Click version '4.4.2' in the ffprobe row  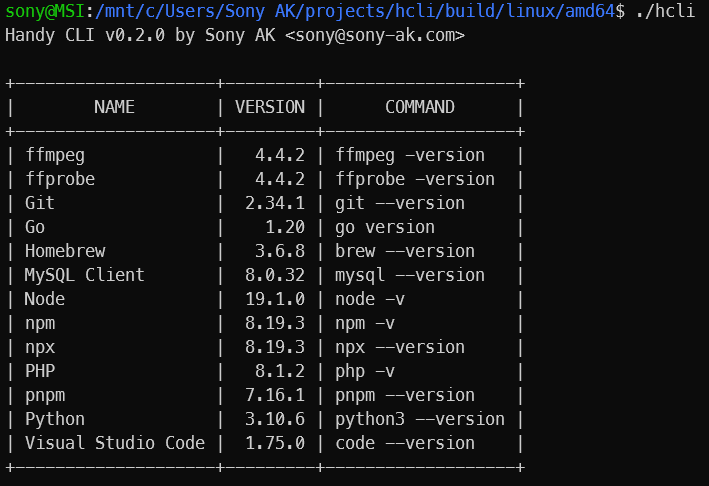pos(280,179)
